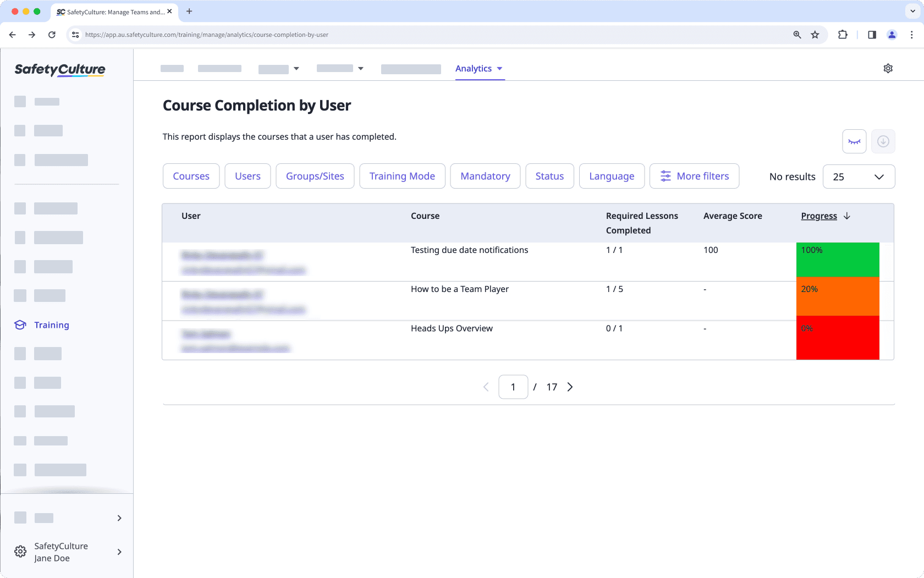Open the results per page dropdown showing 25
This screenshot has height=578, width=924.
point(859,177)
